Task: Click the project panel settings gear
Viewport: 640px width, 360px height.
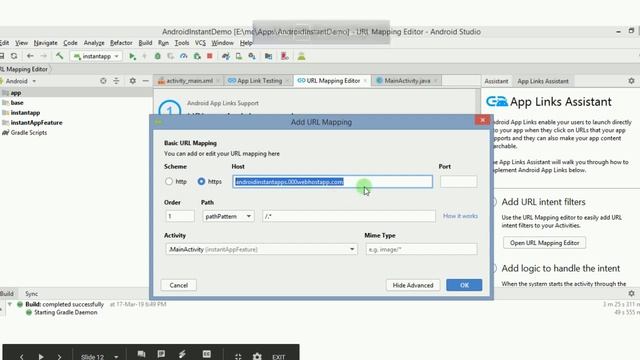Action: (x=133, y=81)
